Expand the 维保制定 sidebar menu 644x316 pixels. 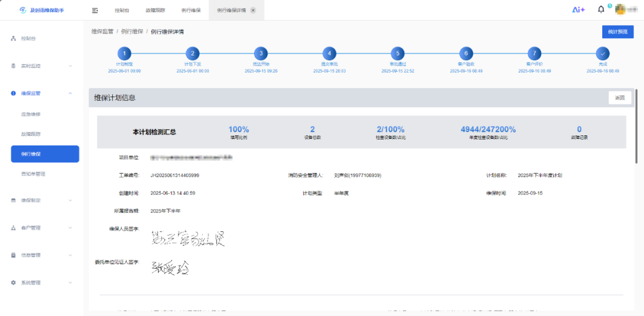click(42, 200)
